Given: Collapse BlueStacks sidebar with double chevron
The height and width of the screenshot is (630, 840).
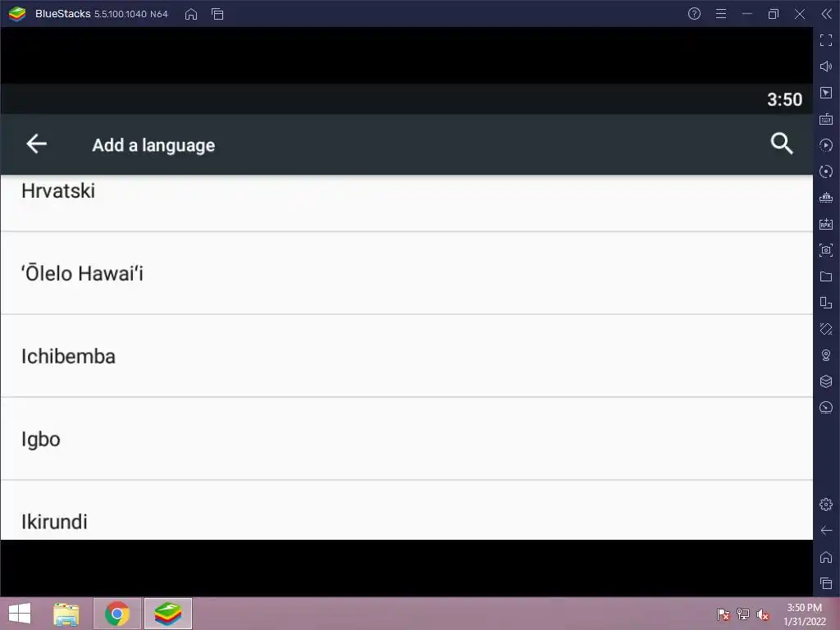Looking at the screenshot, I should tap(826, 14).
